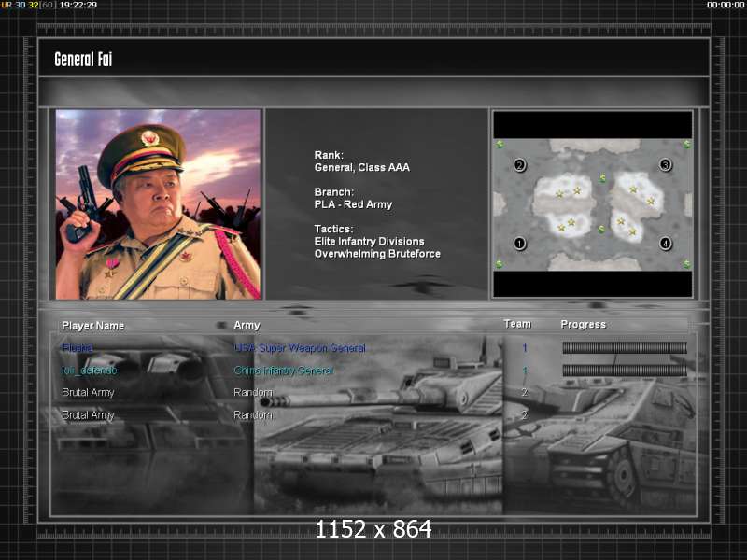The height and width of the screenshot is (560, 747).
Task: Click the 'Branch:' label
Action: tap(334, 192)
